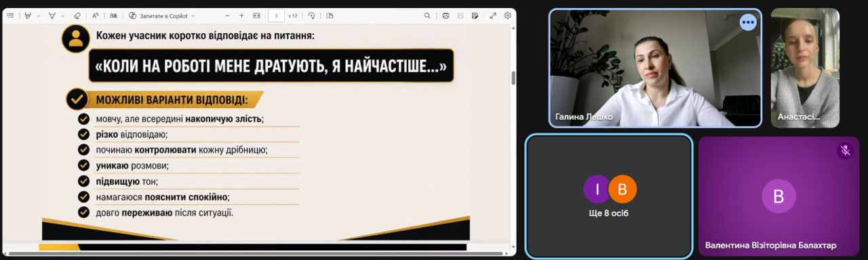Click the read aloud icon
Image resolution: width=868 pixels, height=260 pixels.
[x=95, y=15]
